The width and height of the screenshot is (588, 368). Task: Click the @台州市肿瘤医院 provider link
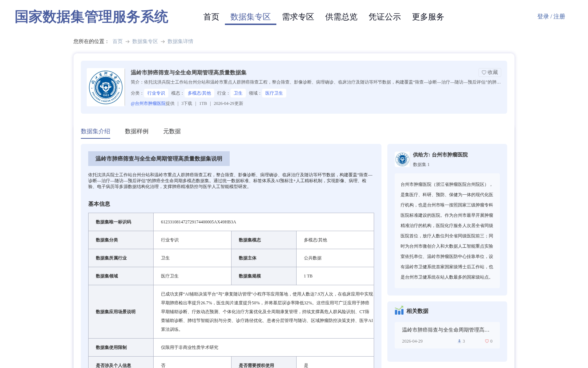[148, 103]
